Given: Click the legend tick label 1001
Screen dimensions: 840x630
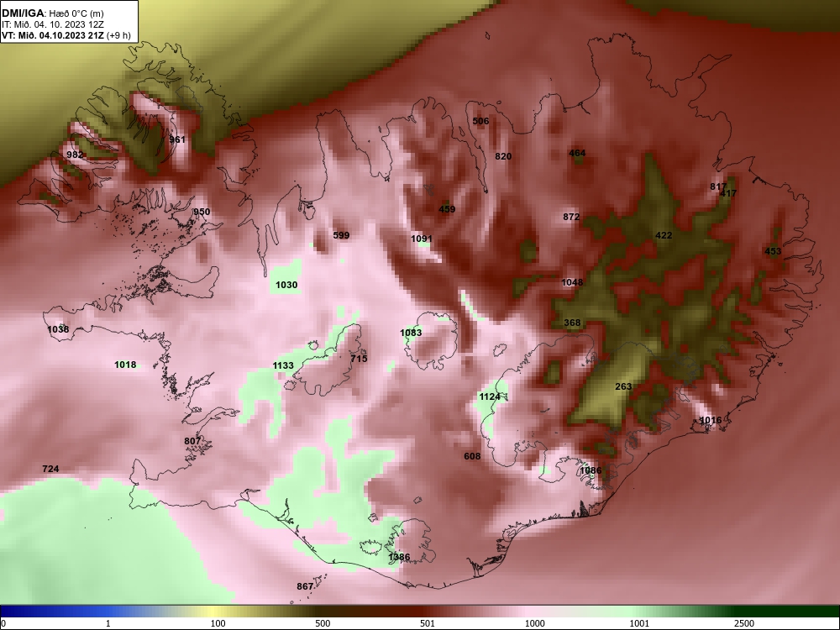Looking at the screenshot, I should [639, 623].
